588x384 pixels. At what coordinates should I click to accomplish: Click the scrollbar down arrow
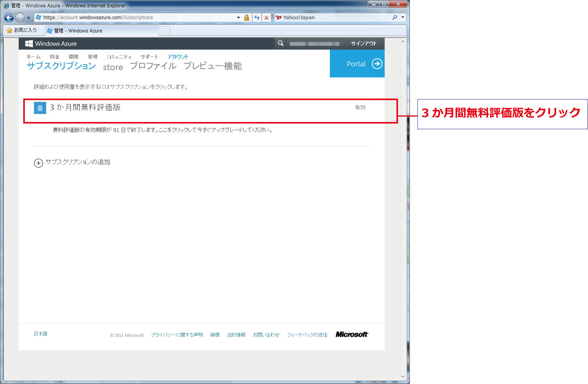click(x=403, y=377)
